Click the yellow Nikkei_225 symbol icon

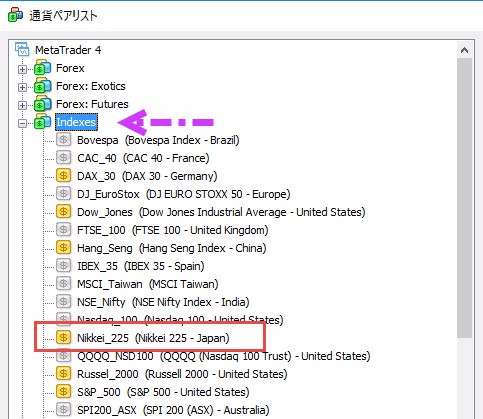63,338
